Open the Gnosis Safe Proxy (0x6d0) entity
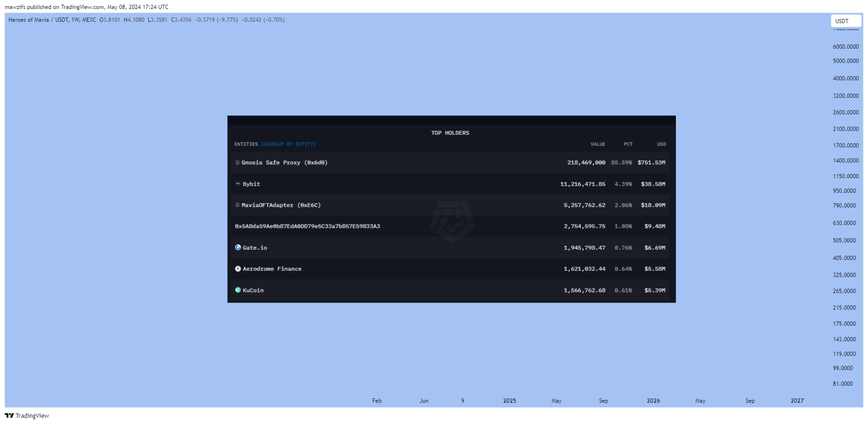 click(x=284, y=163)
